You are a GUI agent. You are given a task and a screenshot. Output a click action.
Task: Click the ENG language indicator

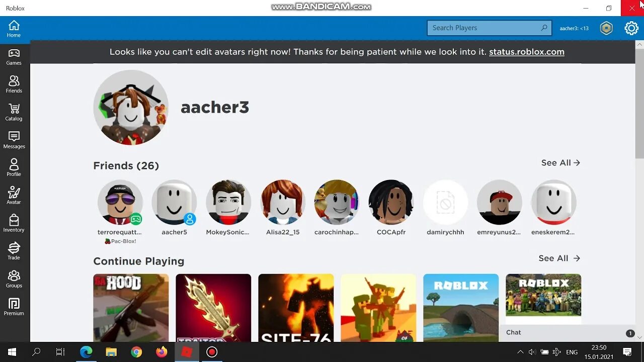tap(572, 352)
